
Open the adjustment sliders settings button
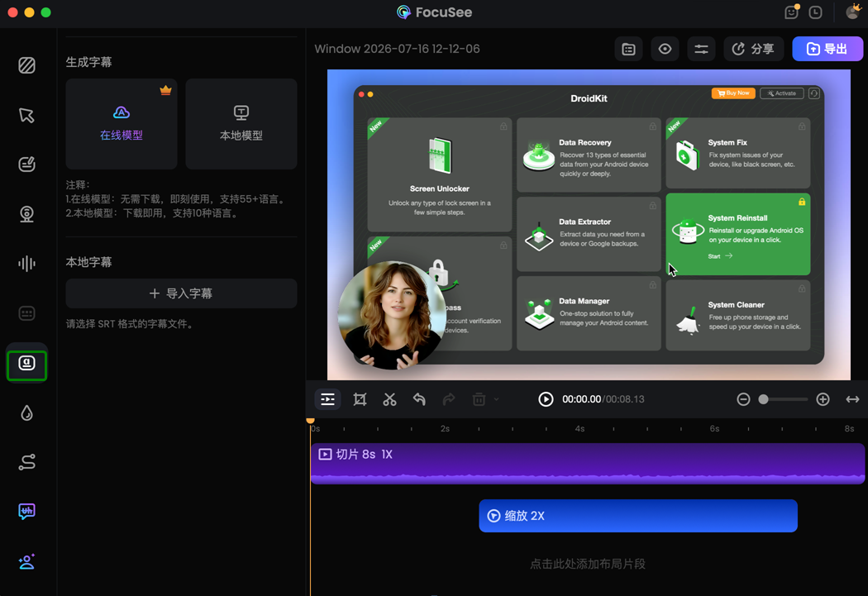(x=701, y=50)
